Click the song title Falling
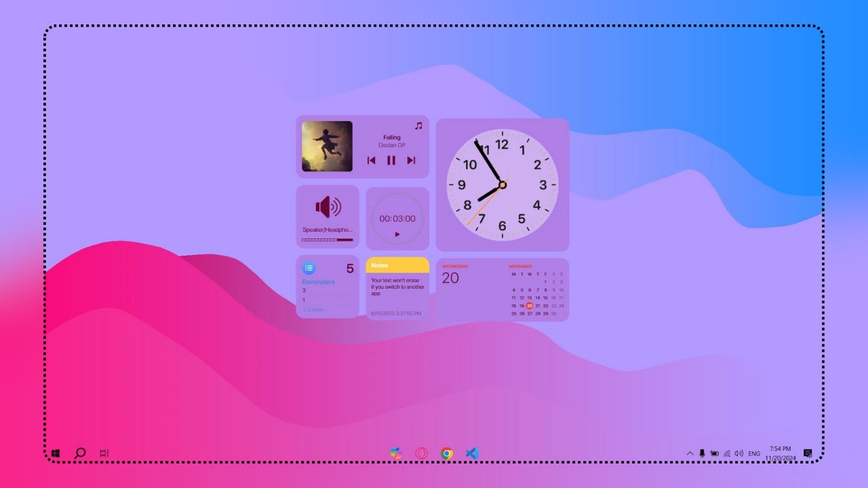 [x=392, y=138]
